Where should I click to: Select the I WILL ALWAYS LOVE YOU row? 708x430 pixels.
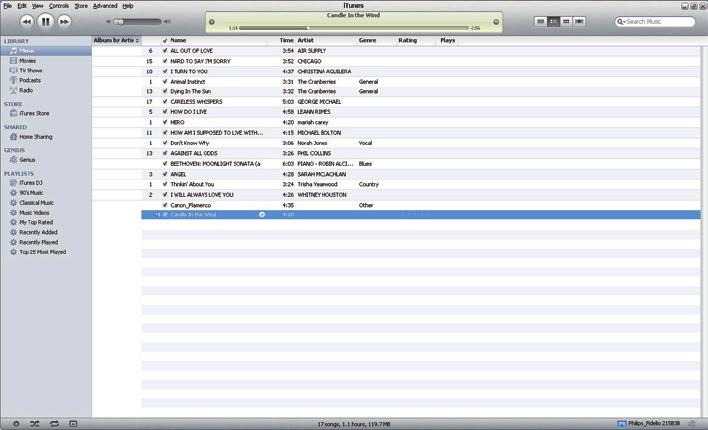(421, 195)
